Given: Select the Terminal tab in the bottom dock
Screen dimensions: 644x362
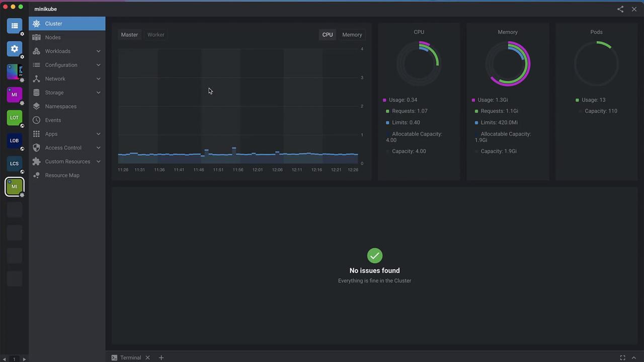Looking at the screenshot, I should tap(130, 357).
